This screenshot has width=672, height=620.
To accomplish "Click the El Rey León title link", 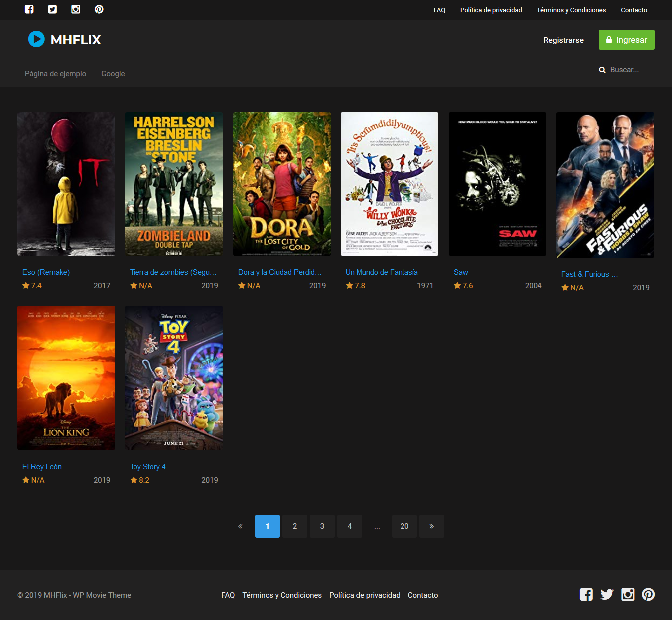I will [x=42, y=467].
